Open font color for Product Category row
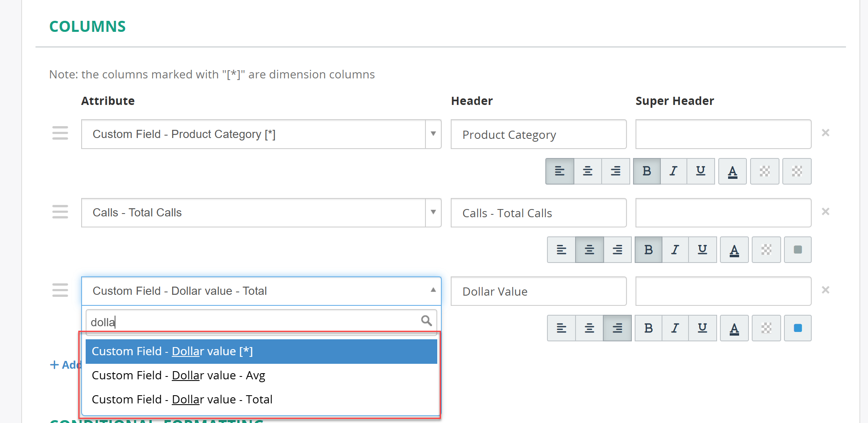The width and height of the screenshot is (868, 423). pyautogui.click(x=733, y=171)
